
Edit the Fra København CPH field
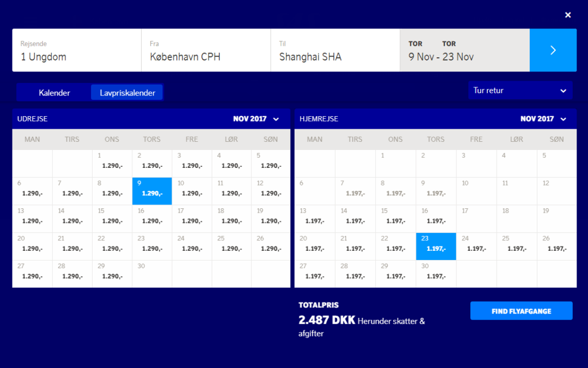tap(206, 50)
